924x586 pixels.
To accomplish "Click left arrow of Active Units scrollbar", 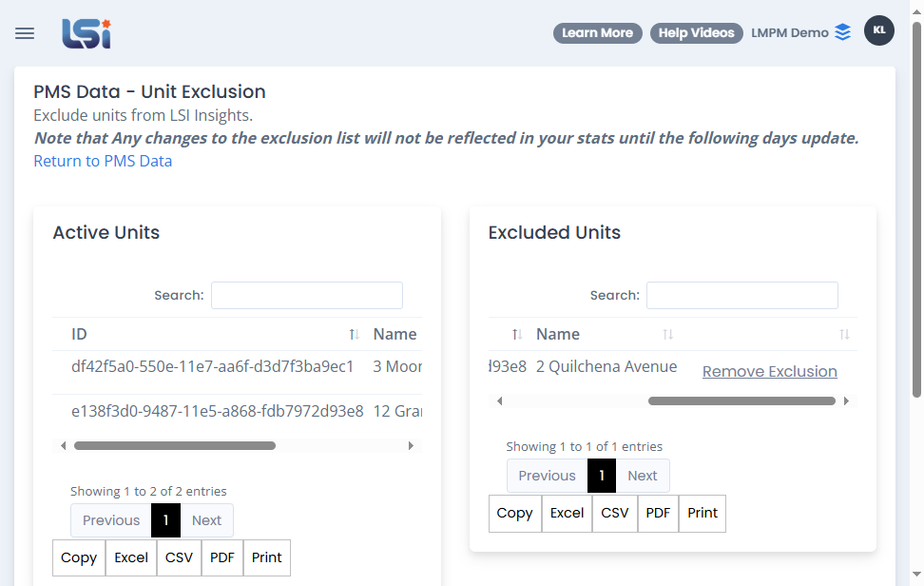I will point(63,446).
